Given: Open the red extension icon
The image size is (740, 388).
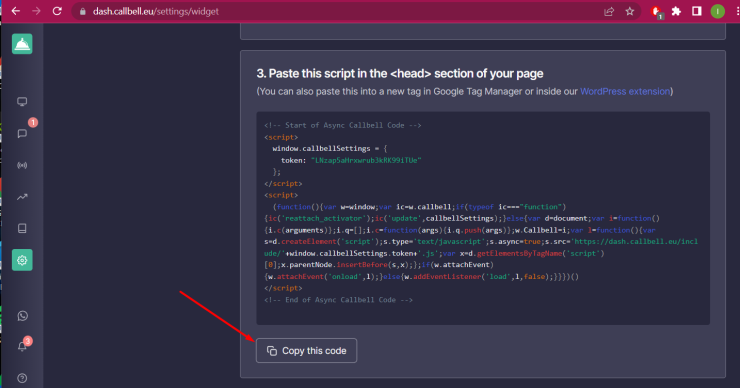Looking at the screenshot, I should [x=656, y=12].
